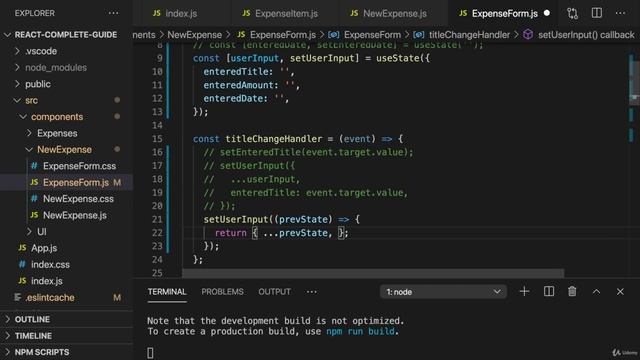
Task: Click 'npm run build' link in terminal
Action: point(361,331)
